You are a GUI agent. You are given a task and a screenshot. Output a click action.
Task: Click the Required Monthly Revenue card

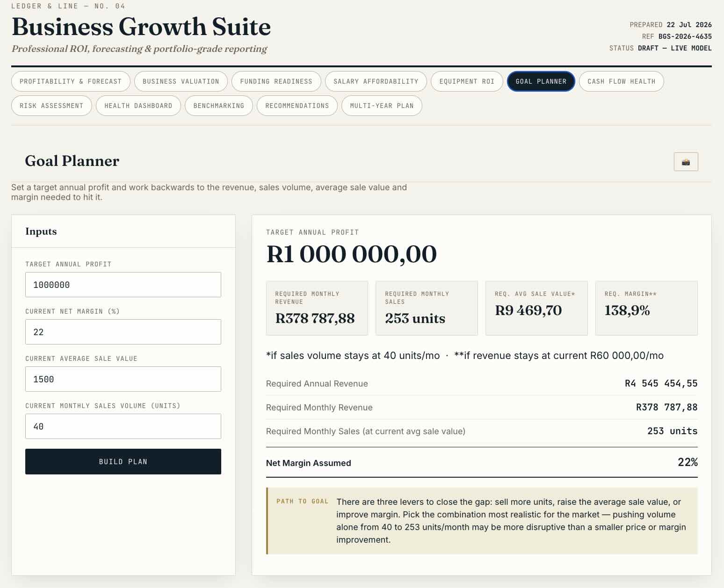[x=317, y=308]
